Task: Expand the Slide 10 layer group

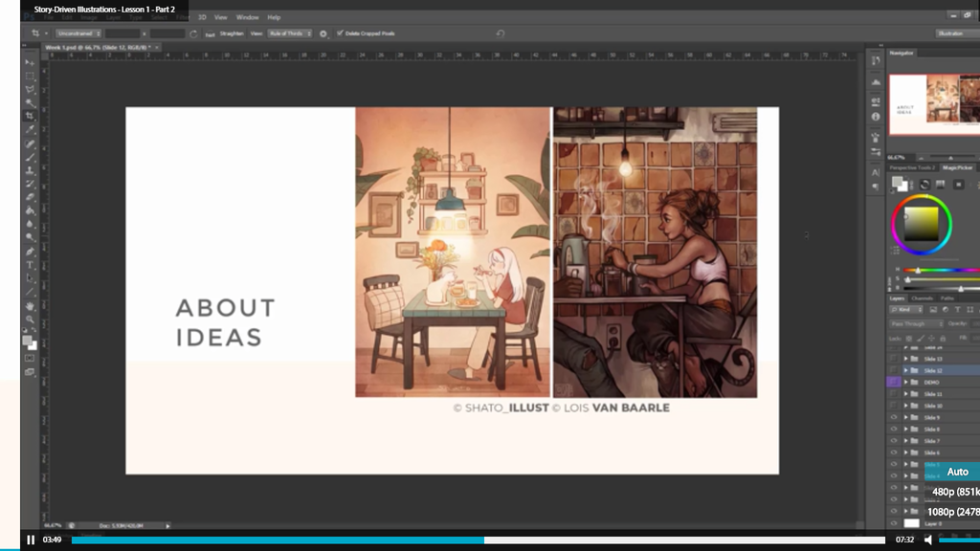Action: pyautogui.click(x=905, y=406)
